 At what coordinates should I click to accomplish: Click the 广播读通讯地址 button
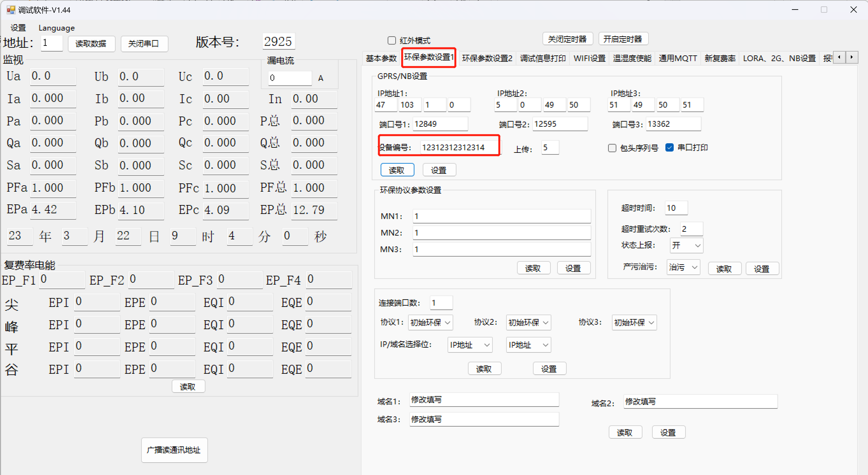[x=174, y=450]
